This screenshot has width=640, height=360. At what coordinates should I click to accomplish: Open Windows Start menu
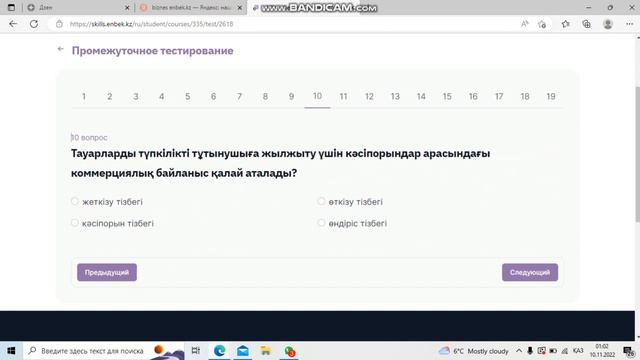pyautogui.click(x=11, y=351)
